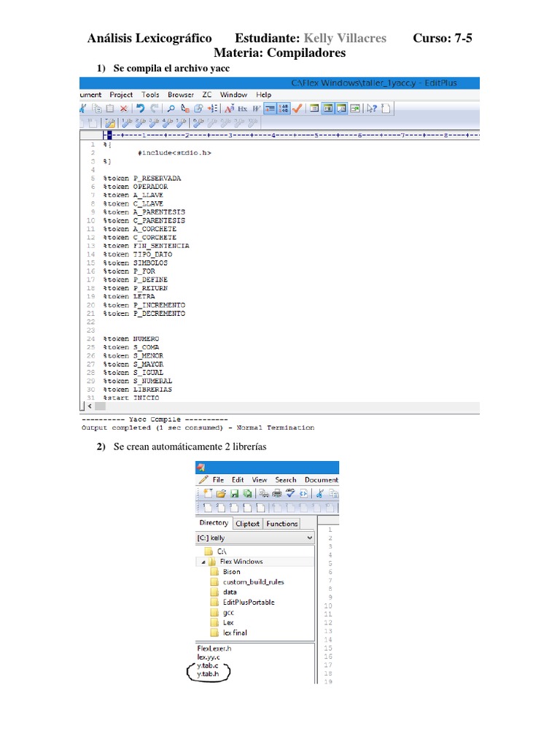Click the context help arrow-question icon

372,109
